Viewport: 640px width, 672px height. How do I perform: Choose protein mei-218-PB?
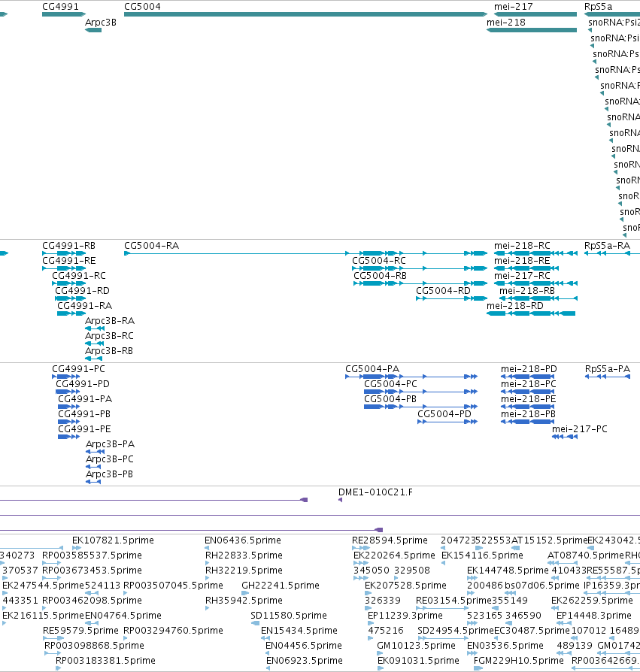pyautogui.click(x=528, y=414)
